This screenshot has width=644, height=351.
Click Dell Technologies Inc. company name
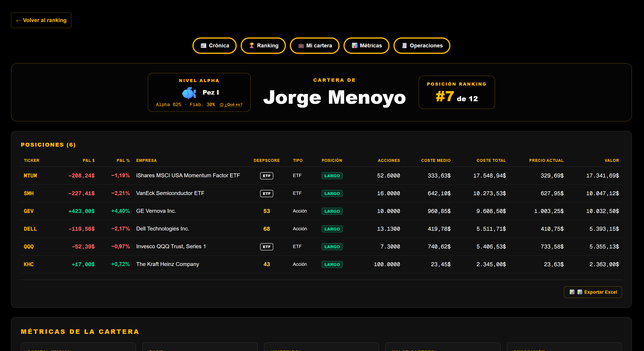[163, 229]
